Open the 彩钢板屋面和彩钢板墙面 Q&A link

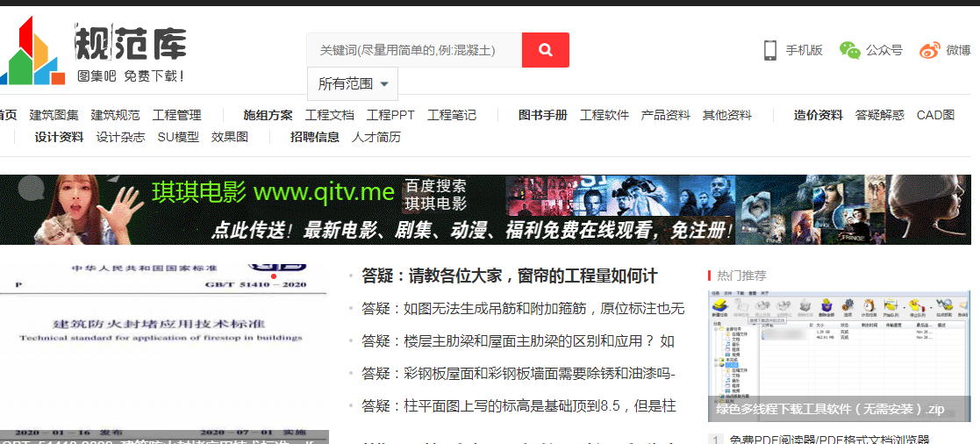[x=519, y=374]
